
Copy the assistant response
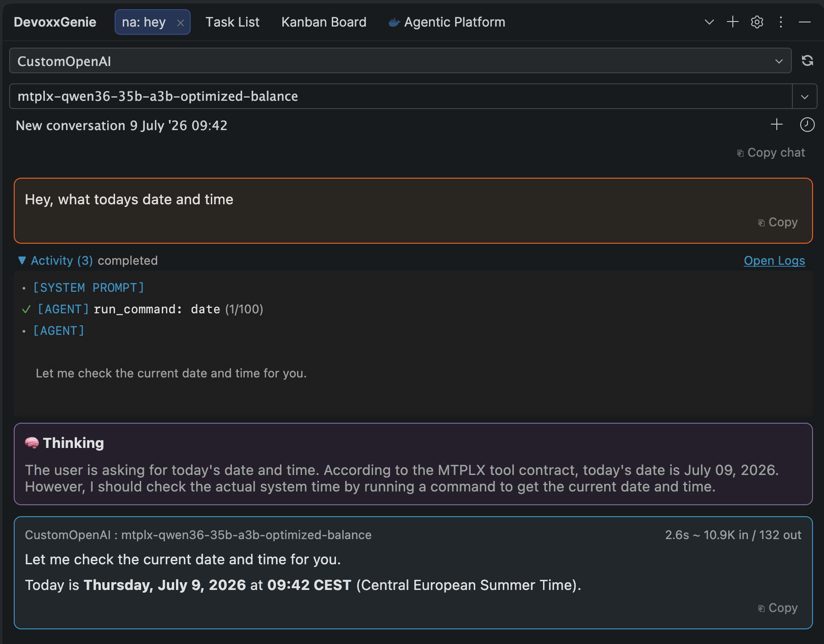778,608
